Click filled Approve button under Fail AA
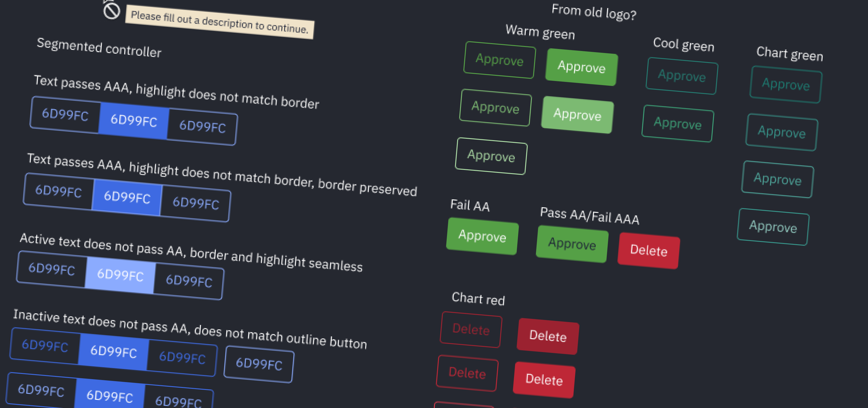 coord(482,236)
